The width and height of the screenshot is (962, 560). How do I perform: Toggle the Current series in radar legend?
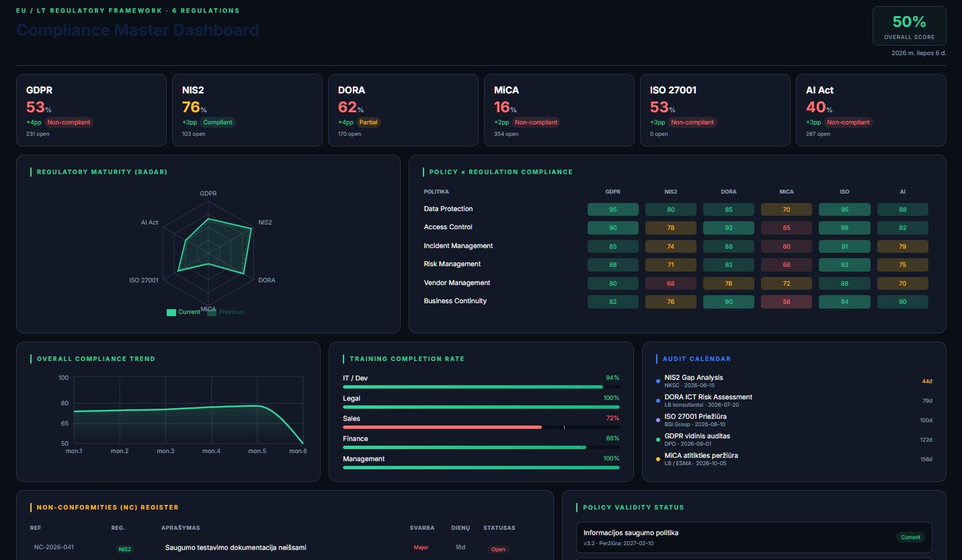(x=184, y=312)
